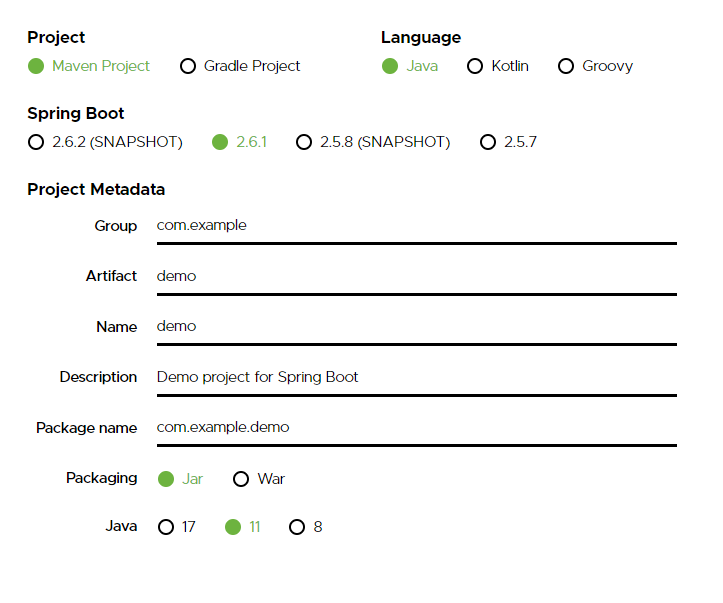Select Jar packaging option

[166, 479]
